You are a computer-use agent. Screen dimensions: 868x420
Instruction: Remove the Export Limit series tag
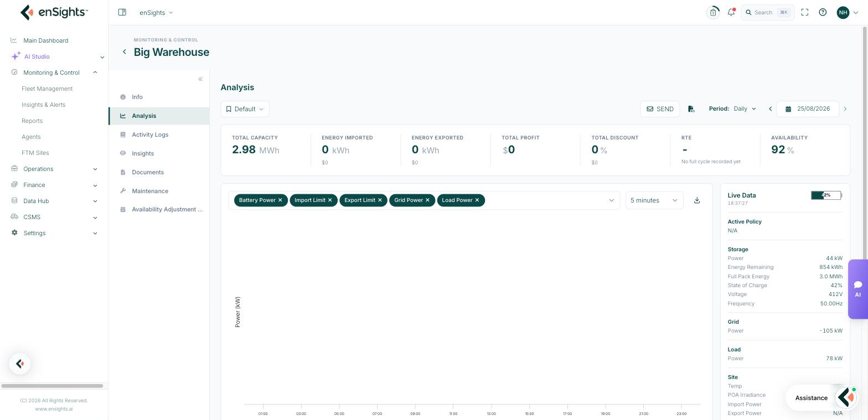380,200
